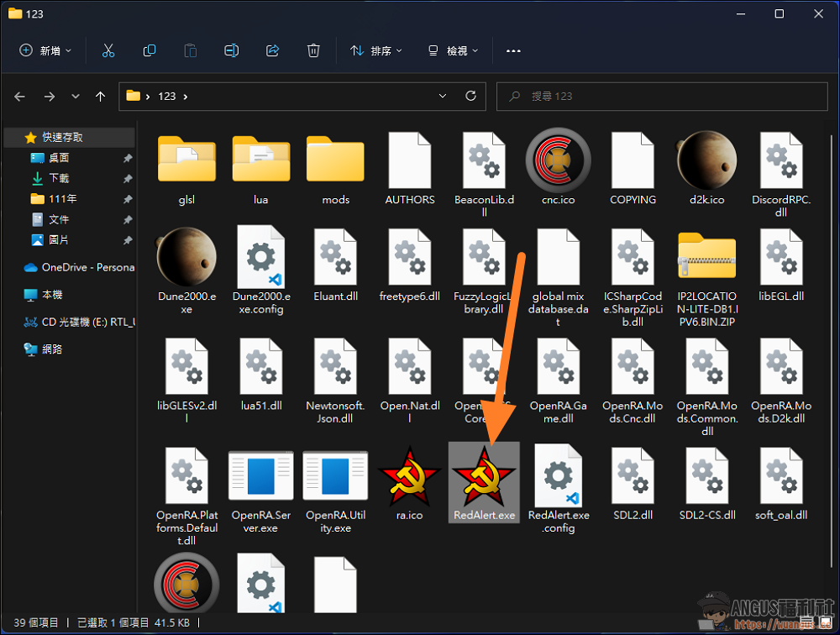Screen dimensions: 840x635
Task: Select IP2LOCATION-LITE-DB1.IPV6.BIN.ZIP archive
Action: point(706,279)
